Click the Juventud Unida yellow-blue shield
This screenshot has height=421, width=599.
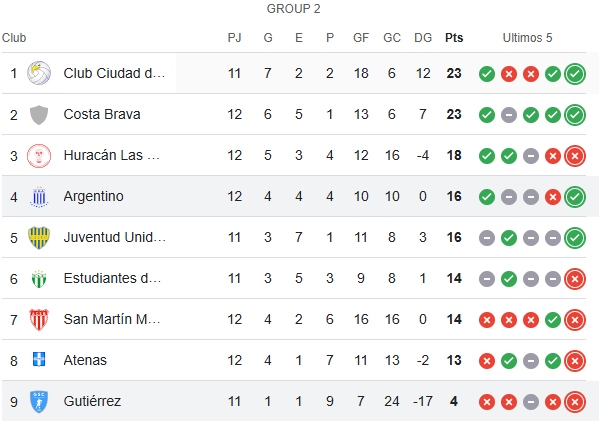pos(39,237)
